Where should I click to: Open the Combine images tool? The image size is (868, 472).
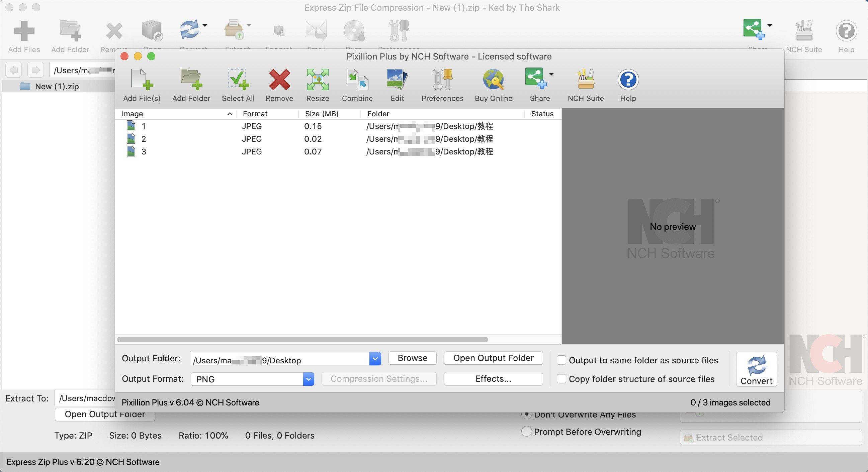(x=357, y=80)
